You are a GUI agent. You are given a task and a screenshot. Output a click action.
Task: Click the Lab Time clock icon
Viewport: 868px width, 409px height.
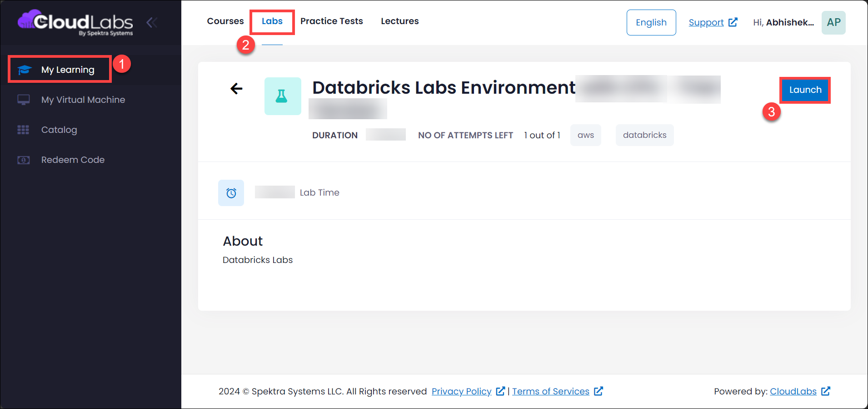coord(231,193)
